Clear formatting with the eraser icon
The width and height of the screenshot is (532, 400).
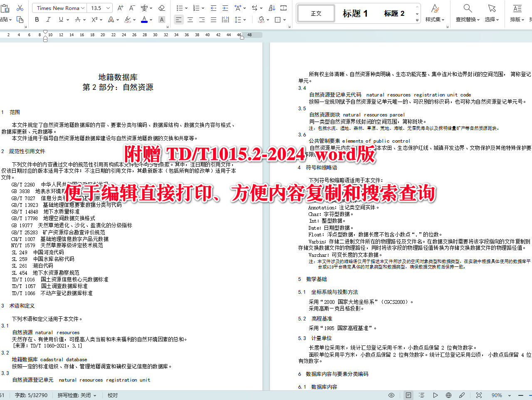(162, 7)
